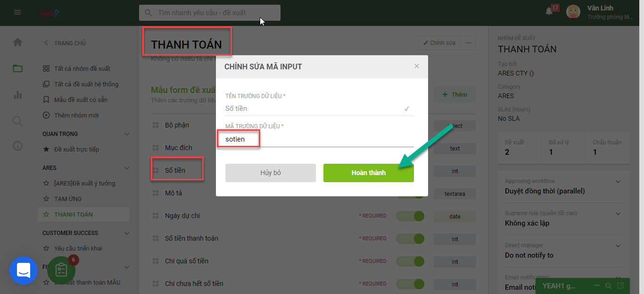Expand the Supreme role dropdown

click(619, 213)
